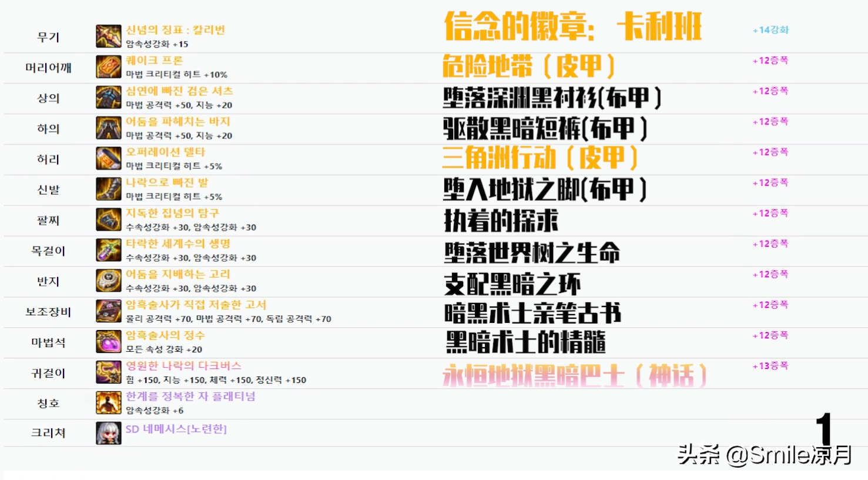
Task: Click the 마법 크리티컬 히트 +10% enchant text
Action: tap(176, 75)
